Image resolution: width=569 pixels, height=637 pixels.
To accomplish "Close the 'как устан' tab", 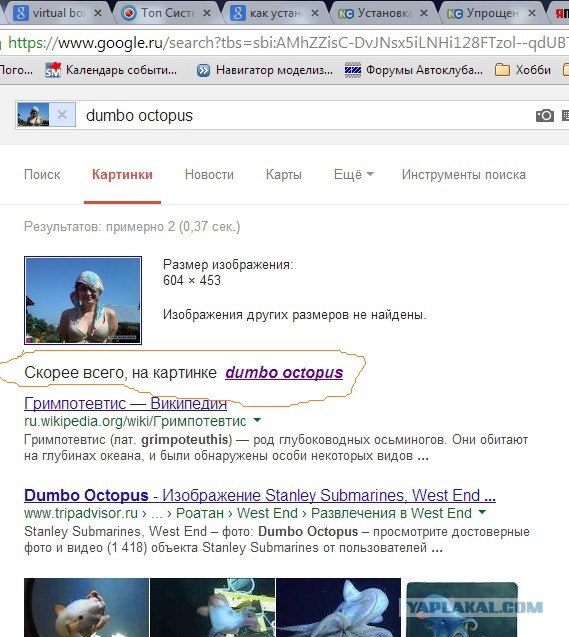I will (x=315, y=13).
